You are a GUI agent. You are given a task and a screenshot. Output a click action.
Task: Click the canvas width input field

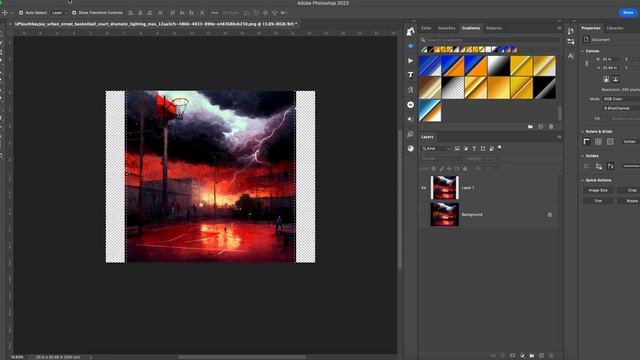pyautogui.click(x=611, y=59)
